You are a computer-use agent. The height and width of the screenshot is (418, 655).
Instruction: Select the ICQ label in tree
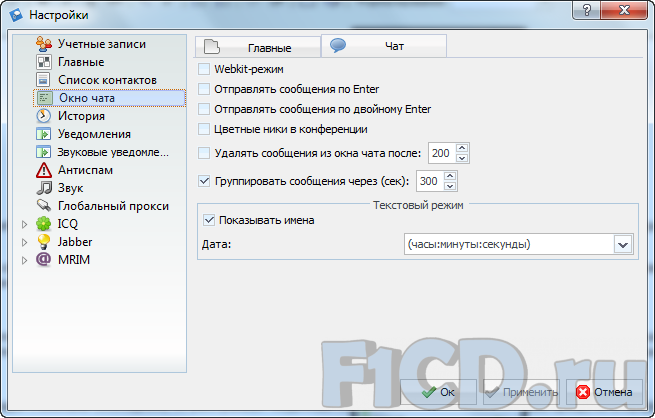tap(68, 224)
